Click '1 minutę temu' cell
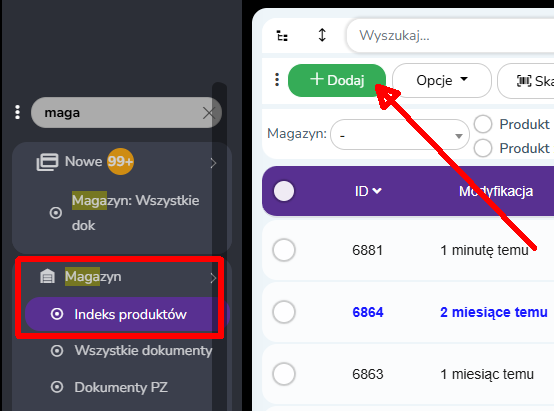The width and height of the screenshot is (554, 411). tap(484, 250)
